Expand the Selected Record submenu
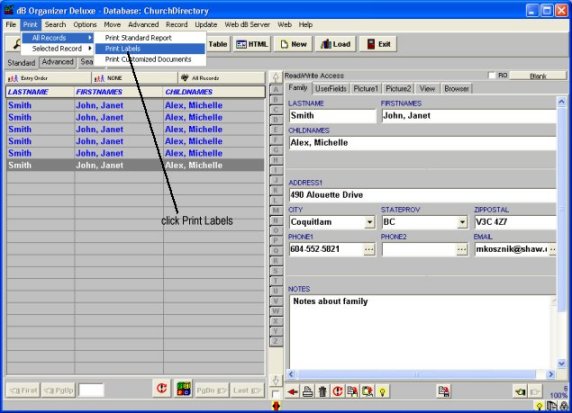Screen dimensions: 572x413 coord(58,49)
